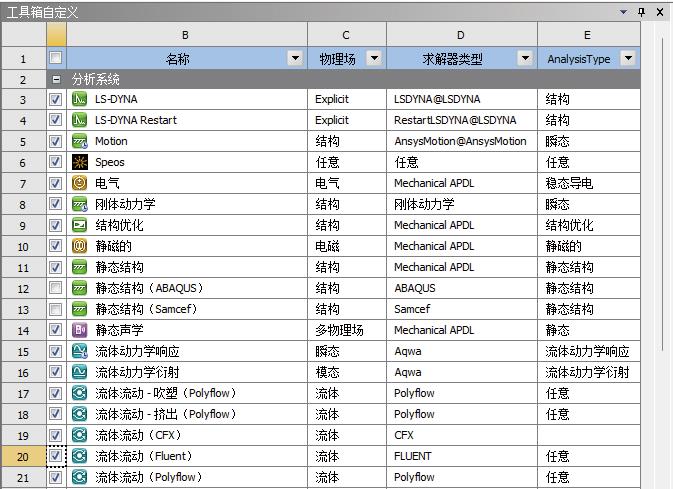Click the 电气 system icon
Viewport: 673px width, 489px height.
click(79, 183)
